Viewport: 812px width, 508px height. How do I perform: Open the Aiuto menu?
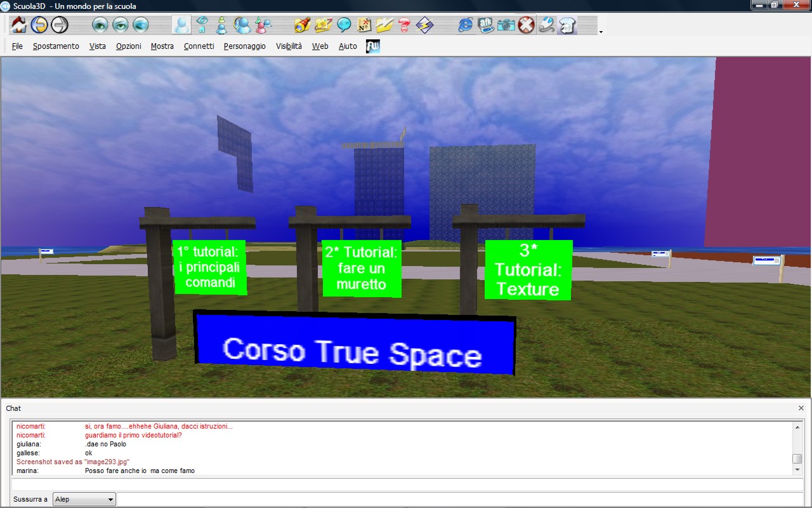348,46
